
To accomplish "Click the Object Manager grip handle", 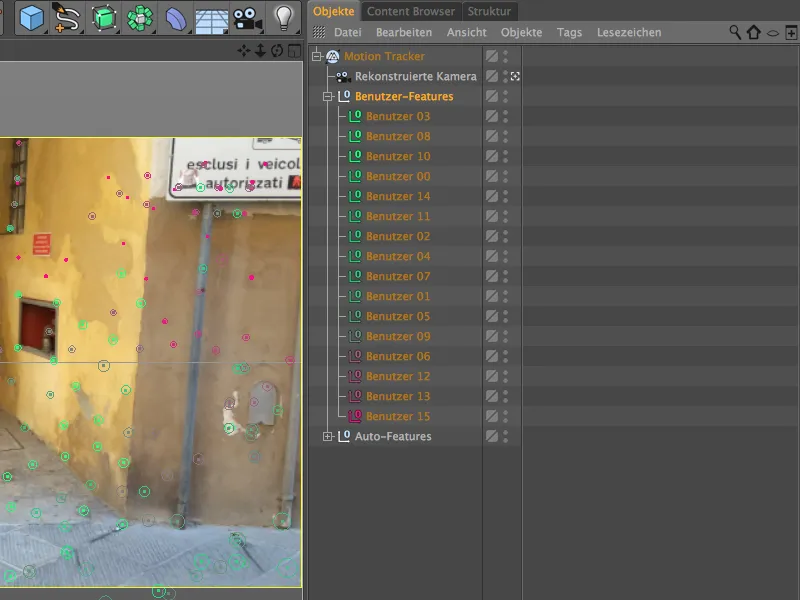I will (319, 32).
